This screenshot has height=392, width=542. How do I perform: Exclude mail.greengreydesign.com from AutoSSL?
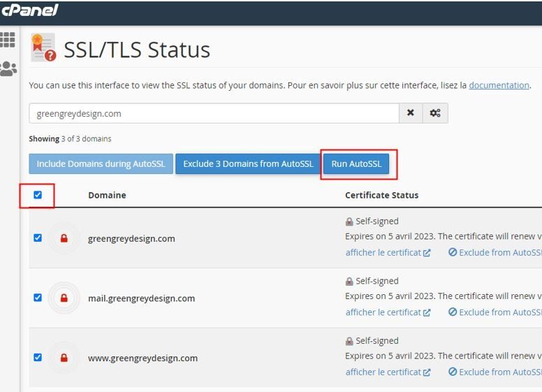click(495, 312)
